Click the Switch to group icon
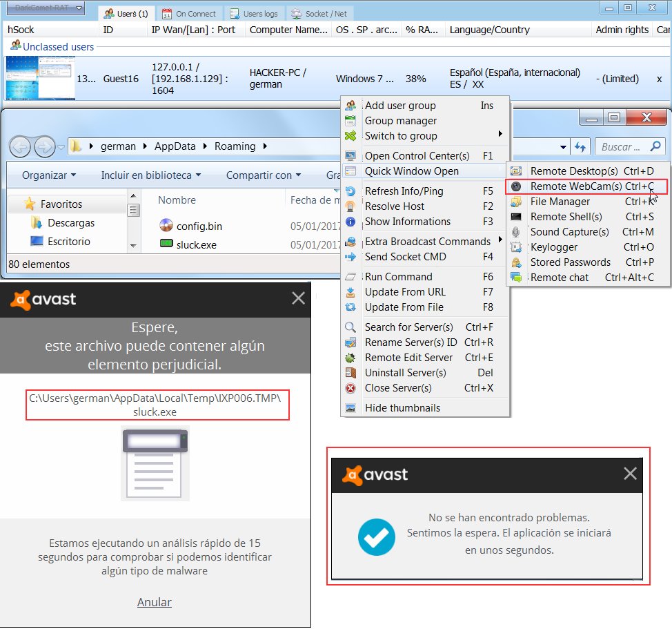The width and height of the screenshot is (672, 629). (350, 136)
